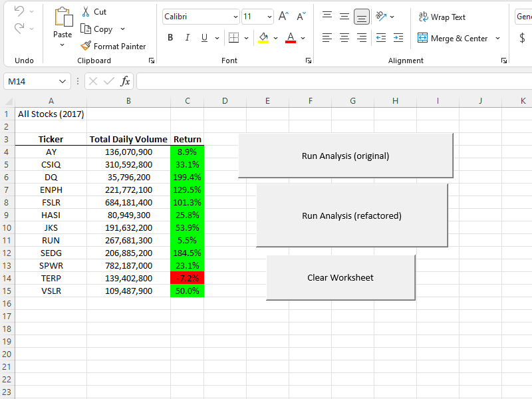This screenshot has height=399, width=532.
Task: Click the Run Analysis (original) button
Action: click(345, 156)
